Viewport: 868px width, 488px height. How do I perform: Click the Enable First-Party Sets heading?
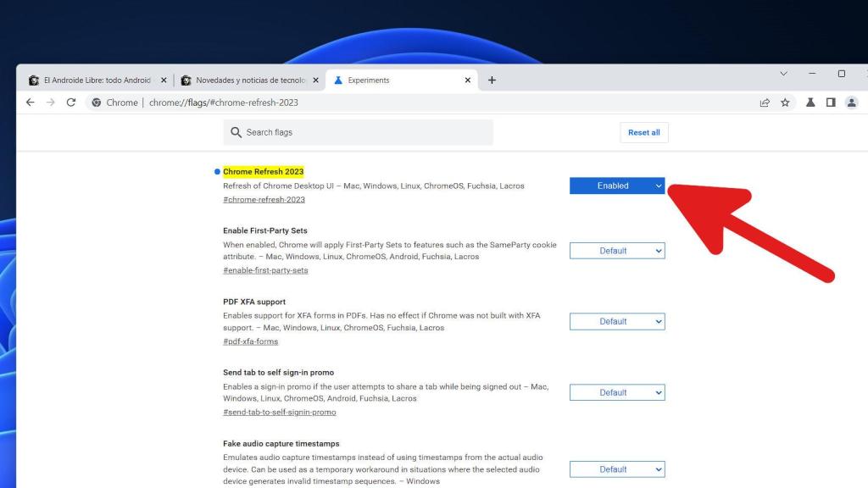click(265, 230)
